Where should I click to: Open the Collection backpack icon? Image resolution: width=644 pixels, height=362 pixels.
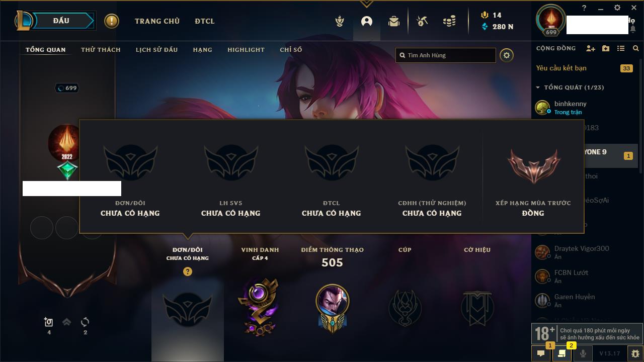tap(394, 21)
